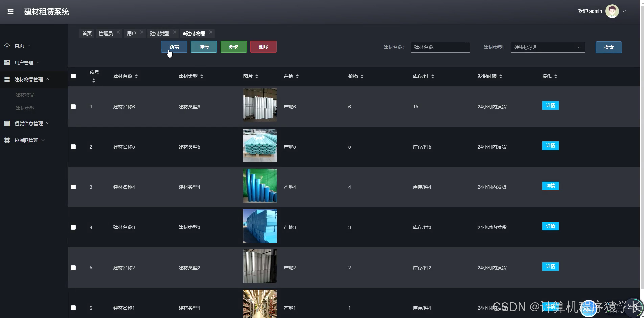The height and width of the screenshot is (318, 644).
Task: Close the 建材物品 tab
Action: [x=211, y=32]
